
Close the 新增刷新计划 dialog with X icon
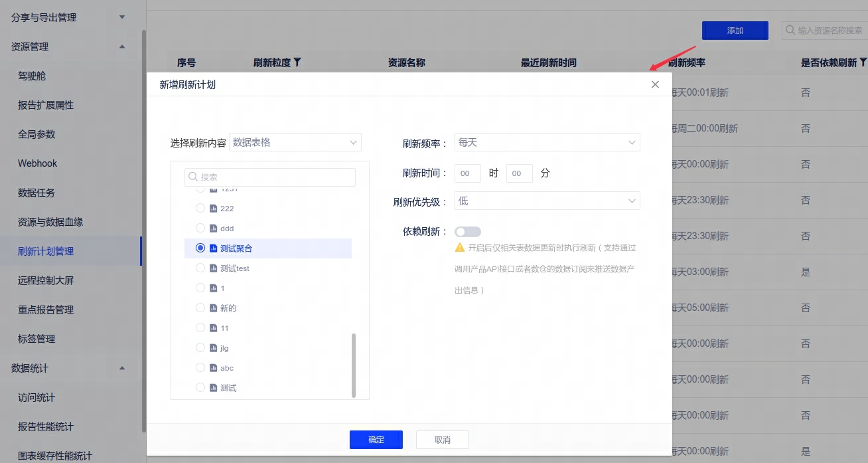[655, 84]
